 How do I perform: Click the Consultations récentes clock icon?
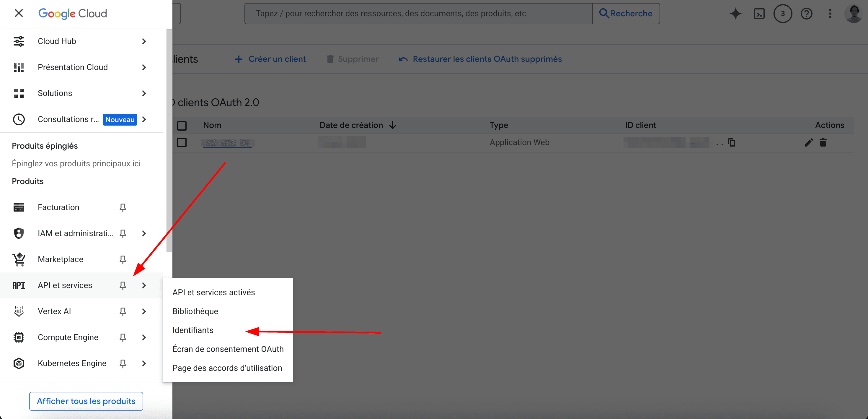[19, 119]
